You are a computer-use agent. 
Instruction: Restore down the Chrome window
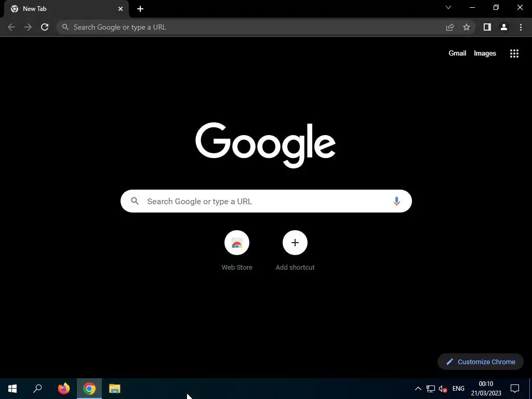click(x=496, y=7)
